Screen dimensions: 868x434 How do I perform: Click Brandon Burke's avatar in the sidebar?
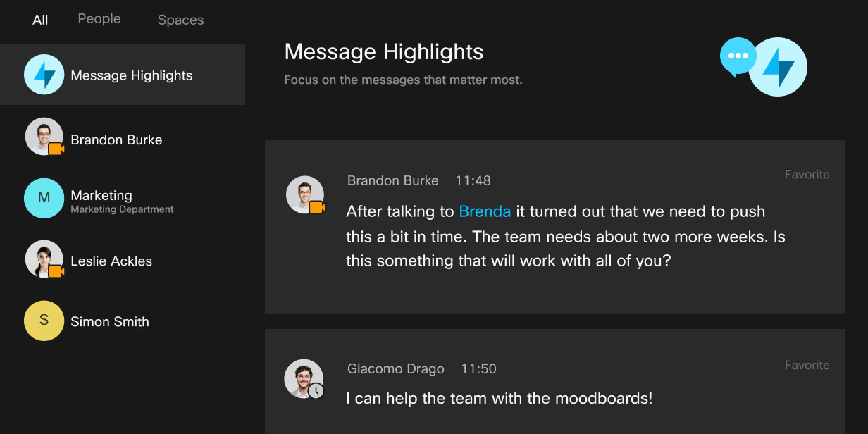[x=44, y=137]
